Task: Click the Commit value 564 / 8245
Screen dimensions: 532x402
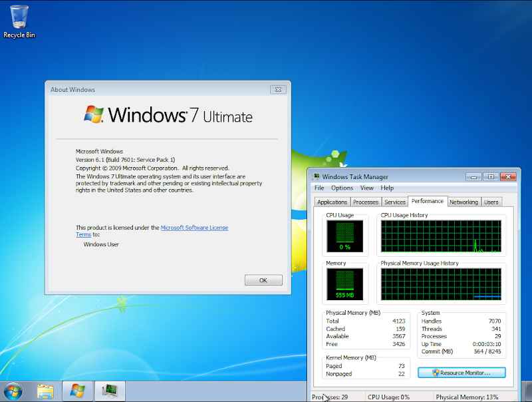Action: pos(487,351)
